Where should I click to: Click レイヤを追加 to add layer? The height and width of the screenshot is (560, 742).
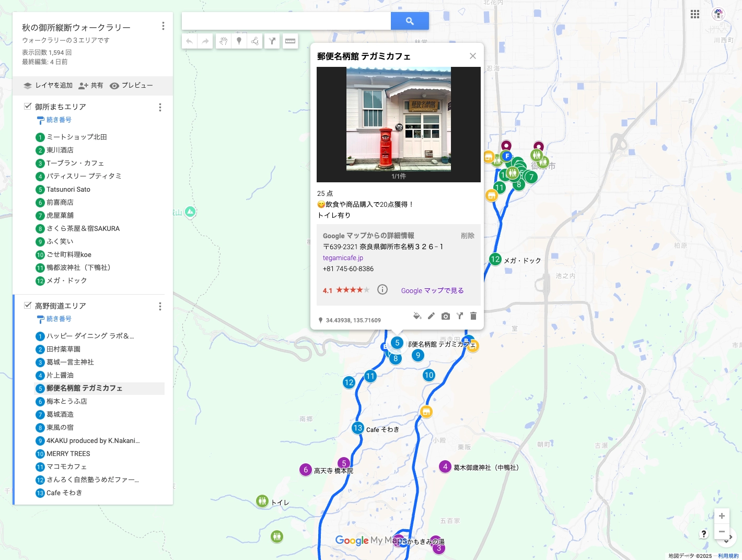[48, 86]
